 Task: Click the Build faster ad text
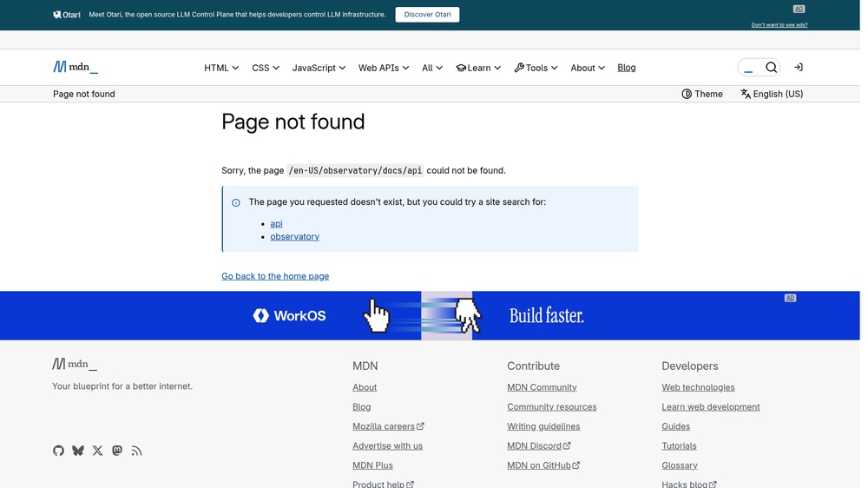(546, 316)
